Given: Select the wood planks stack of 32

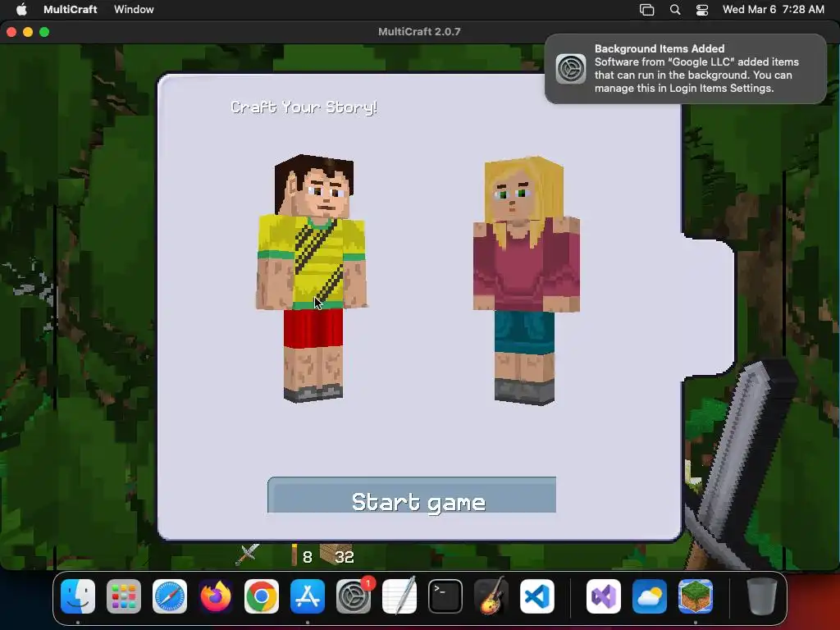Looking at the screenshot, I should coord(338,555).
